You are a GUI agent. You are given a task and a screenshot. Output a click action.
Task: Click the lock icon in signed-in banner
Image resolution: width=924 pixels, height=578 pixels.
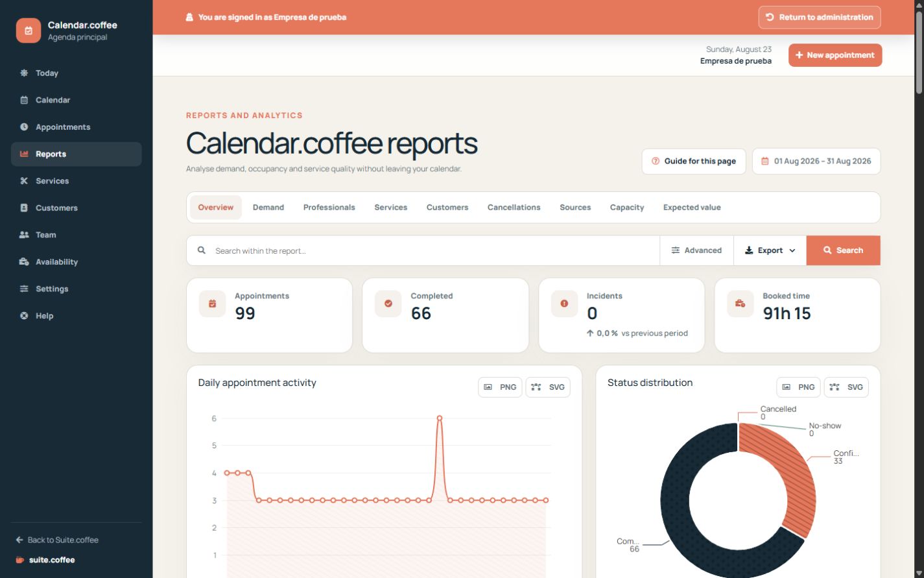tap(189, 18)
